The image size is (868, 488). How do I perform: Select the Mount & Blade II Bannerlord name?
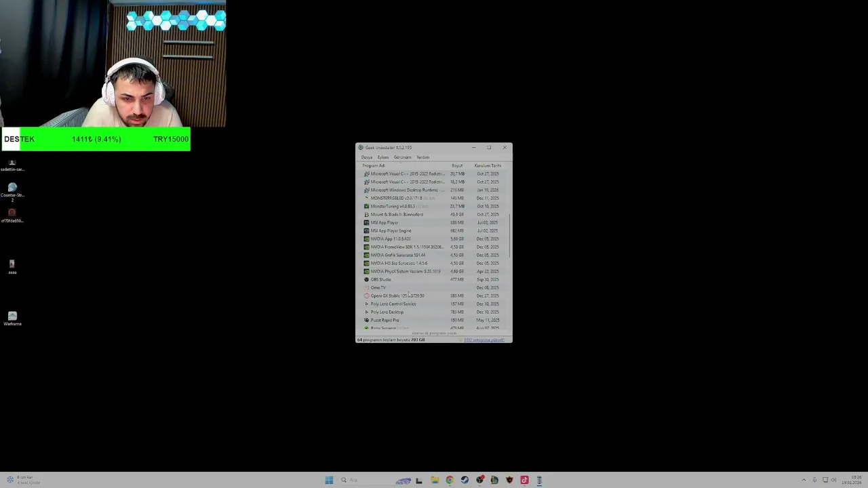[397, 214]
